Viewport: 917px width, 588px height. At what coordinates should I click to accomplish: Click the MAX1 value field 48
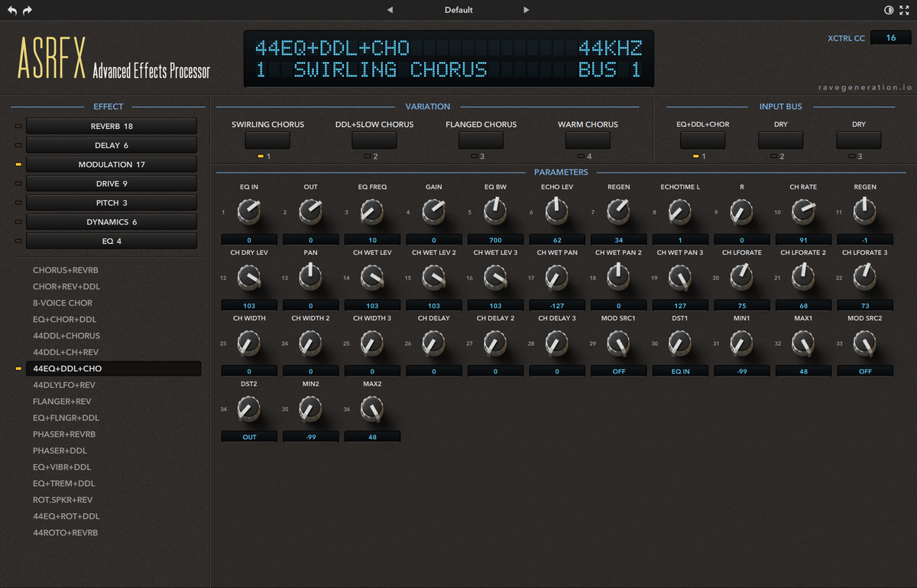click(x=803, y=371)
